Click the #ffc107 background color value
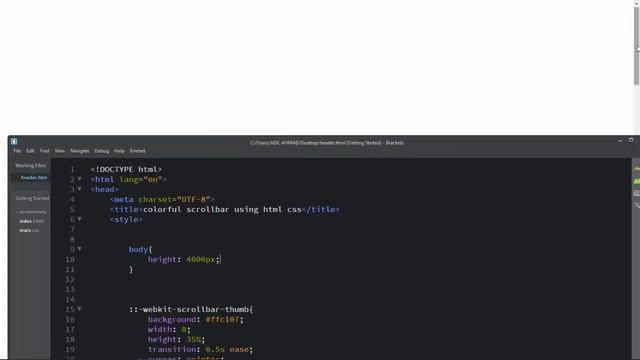This screenshot has width=640, height=360. pos(222,319)
